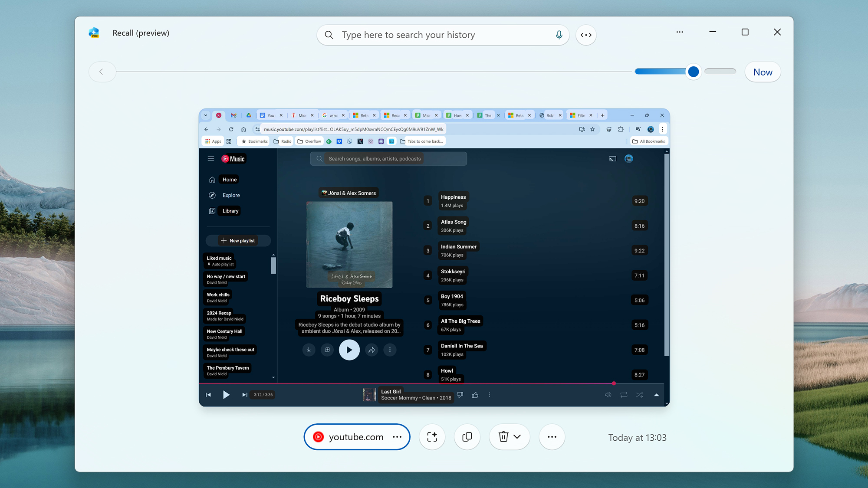
Task: Play the track Daníell In The Sea
Action: click(x=462, y=346)
